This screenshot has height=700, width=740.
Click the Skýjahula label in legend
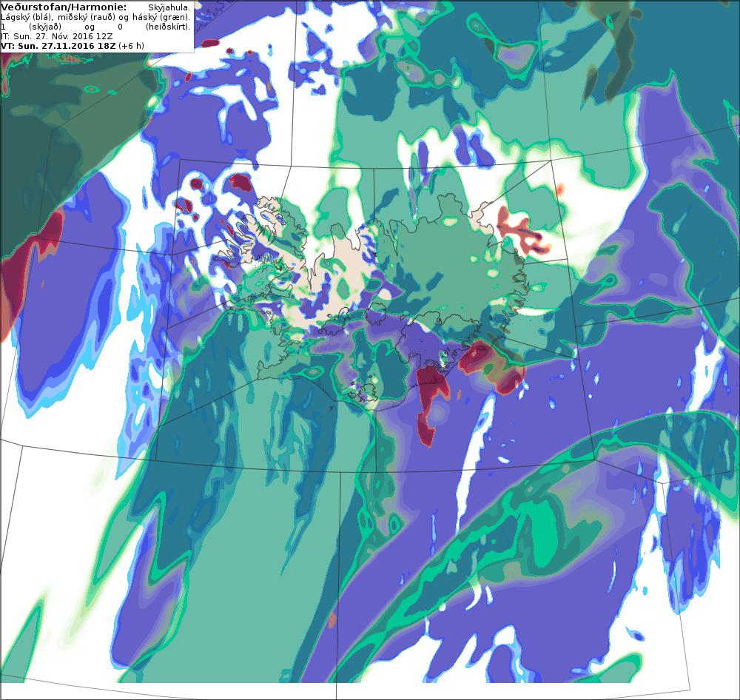coord(169,7)
